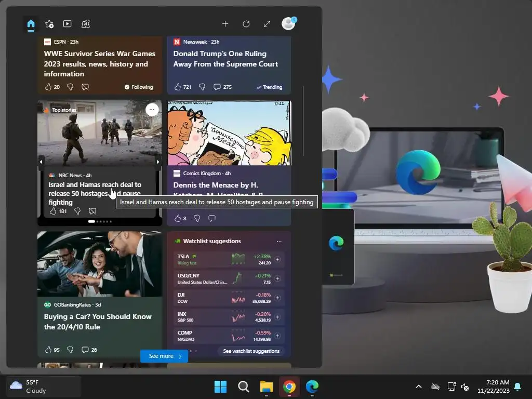Add COMP NASDAQ to the watchlist
532x399 pixels.
[277, 336]
